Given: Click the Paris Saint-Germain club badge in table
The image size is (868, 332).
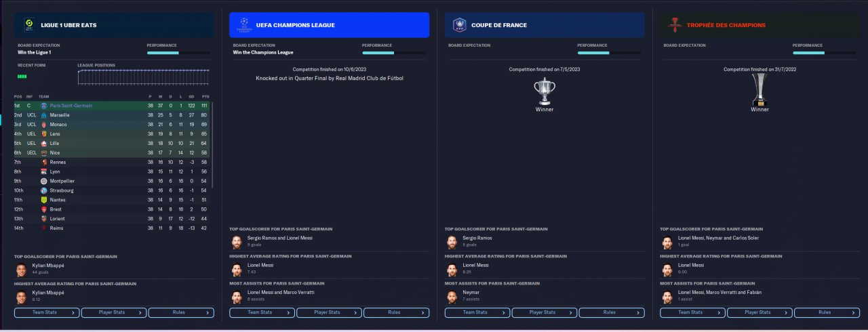Looking at the screenshot, I should (x=44, y=106).
